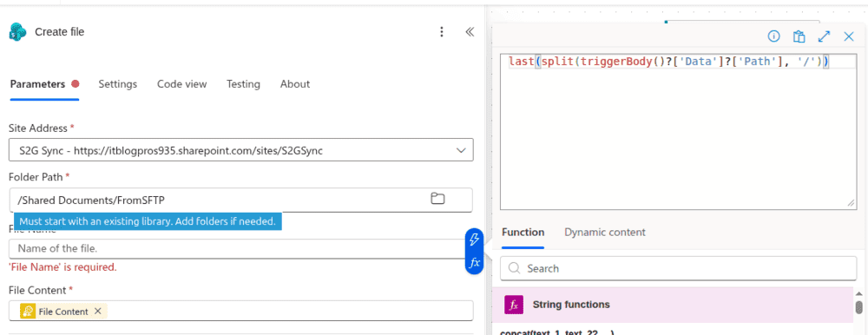Screen dimensions: 868x335
Task: Select the Function tab in expression editor
Action: pyautogui.click(x=523, y=232)
